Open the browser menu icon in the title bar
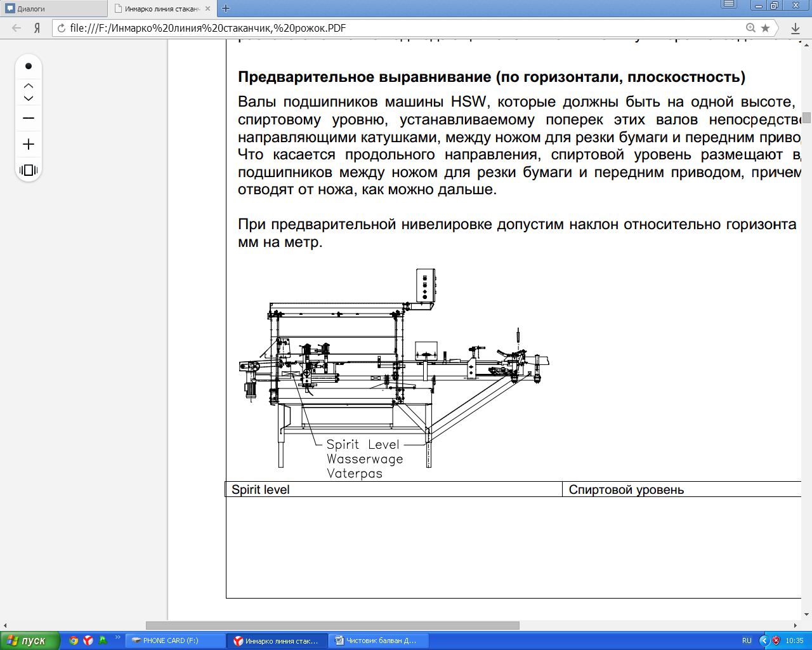This screenshot has height=650, width=812. click(x=730, y=4)
